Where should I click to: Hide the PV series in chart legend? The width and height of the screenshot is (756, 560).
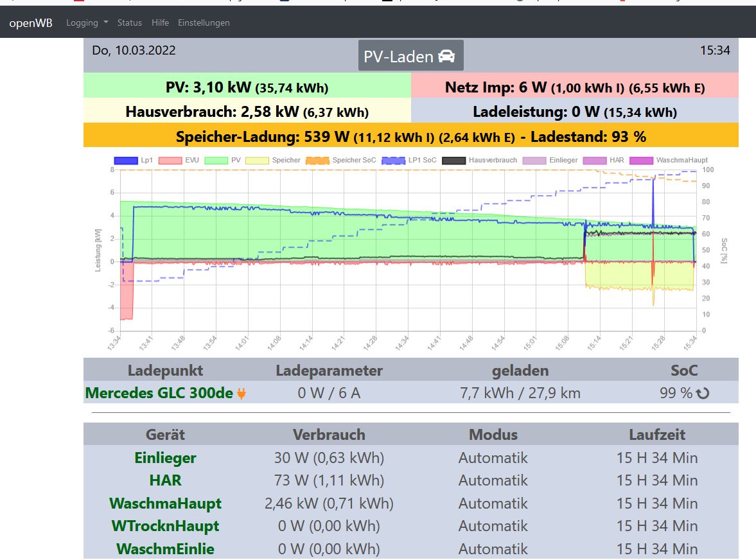[225, 161]
